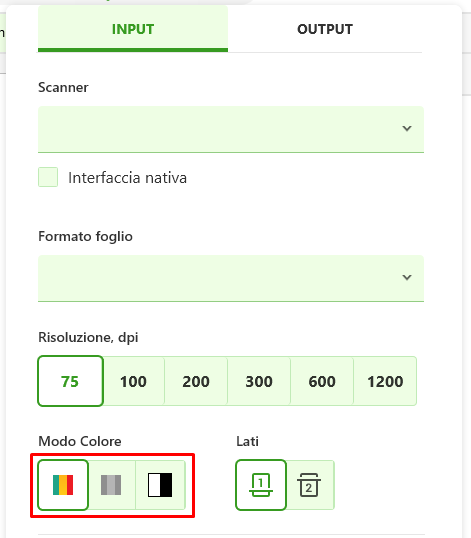
Task: Open the INPUT tab
Action: point(133,29)
